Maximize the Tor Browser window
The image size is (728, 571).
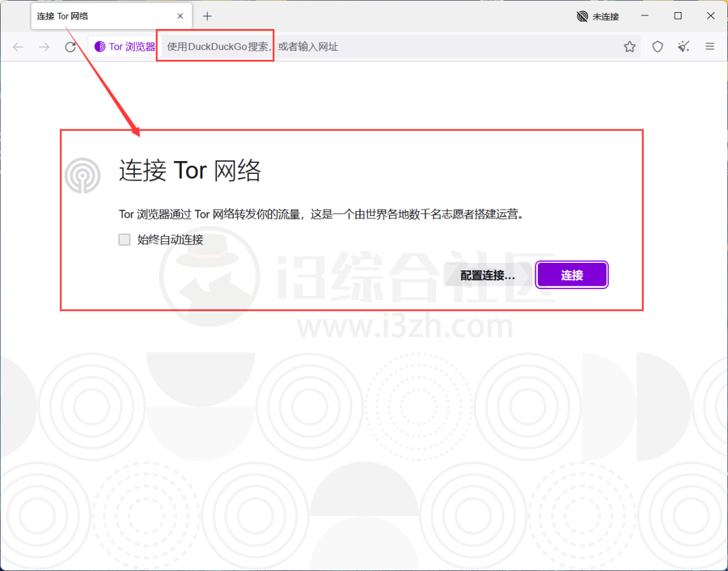pos(678,16)
